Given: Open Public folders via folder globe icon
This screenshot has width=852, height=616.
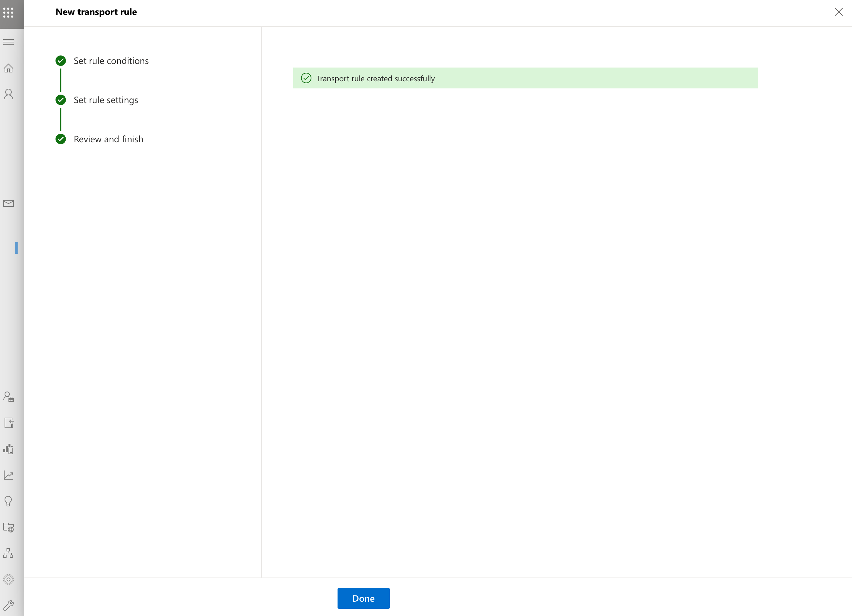Looking at the screenshot, I should [8, 527].
